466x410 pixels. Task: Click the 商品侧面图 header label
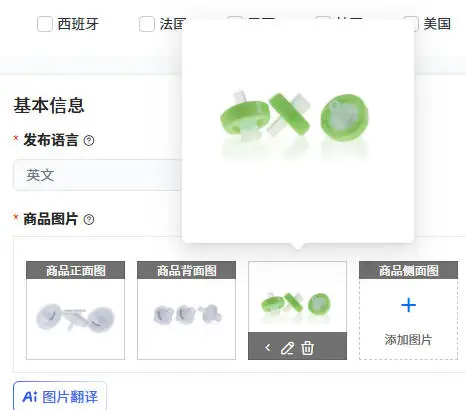coord(408,270)
